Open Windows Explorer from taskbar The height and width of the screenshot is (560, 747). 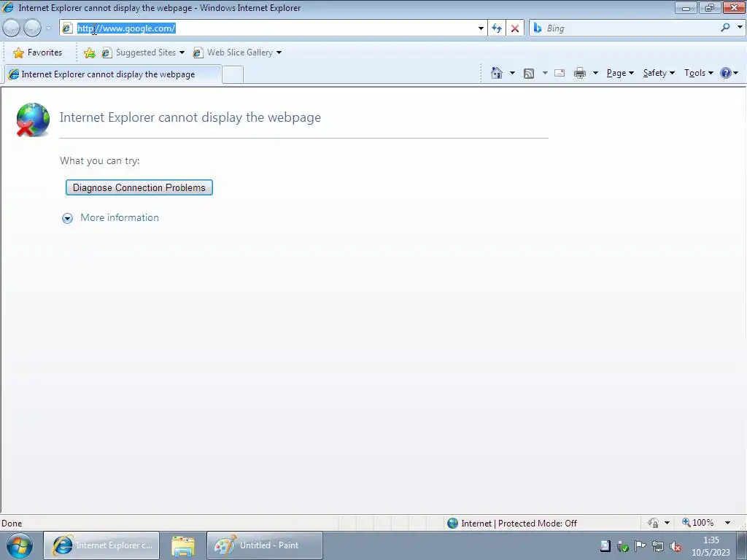point(183,545)
